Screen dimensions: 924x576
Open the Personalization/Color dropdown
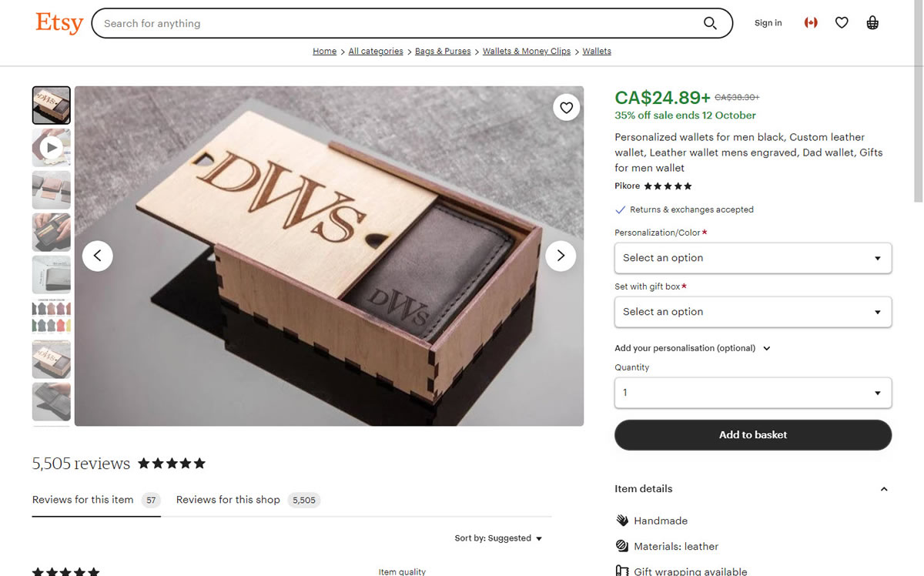753,258
